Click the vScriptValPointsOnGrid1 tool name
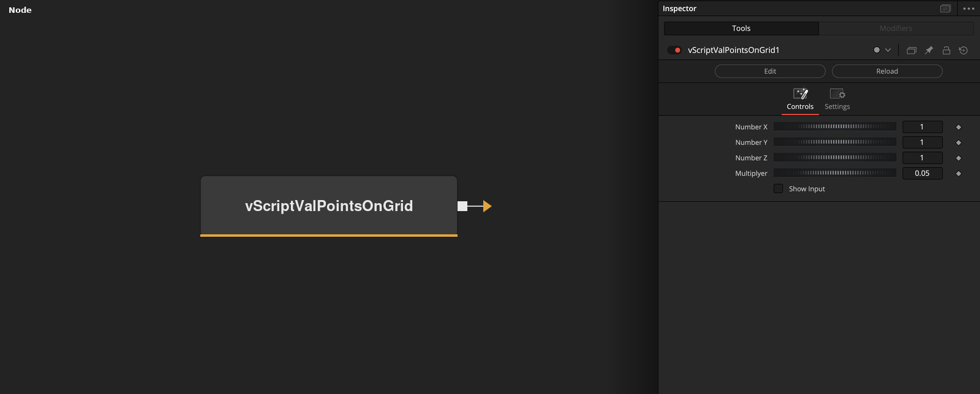 (x=734, y=50)
